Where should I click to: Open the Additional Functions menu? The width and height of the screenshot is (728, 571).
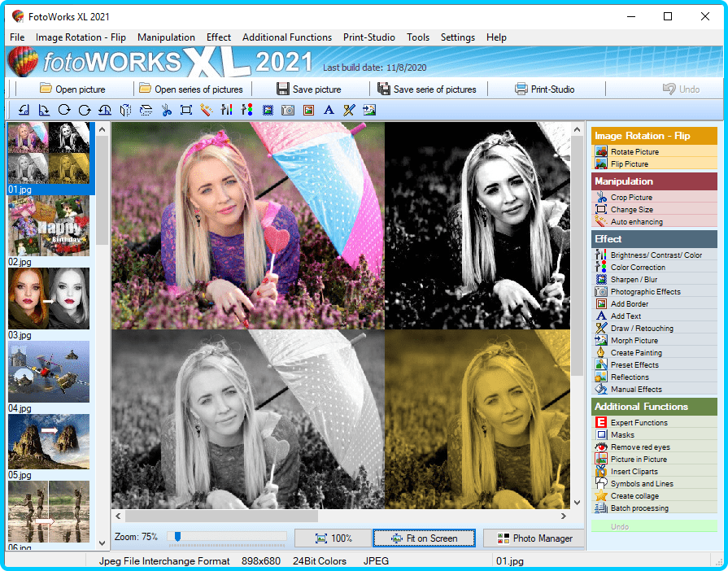point(287,37)
